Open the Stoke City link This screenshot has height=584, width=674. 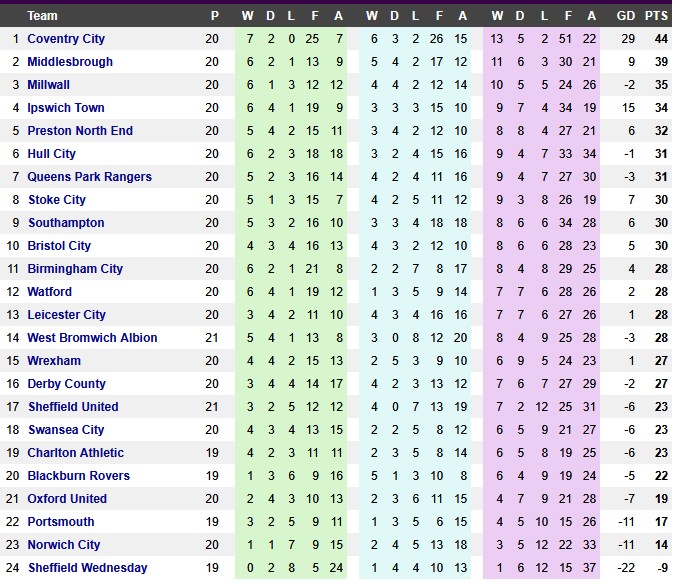(x=58, y=200)
